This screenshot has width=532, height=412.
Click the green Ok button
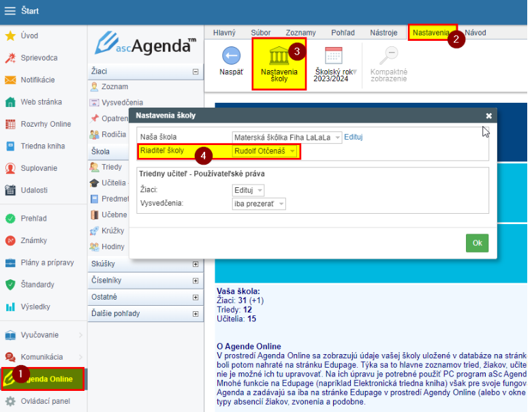[x=477, y=243]
